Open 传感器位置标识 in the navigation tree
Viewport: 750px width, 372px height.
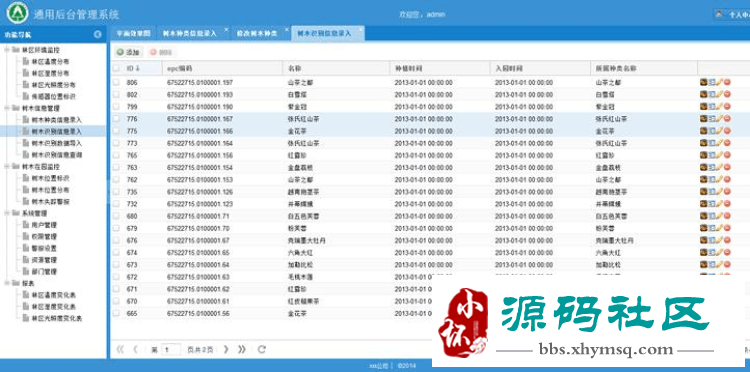(54, 97)
